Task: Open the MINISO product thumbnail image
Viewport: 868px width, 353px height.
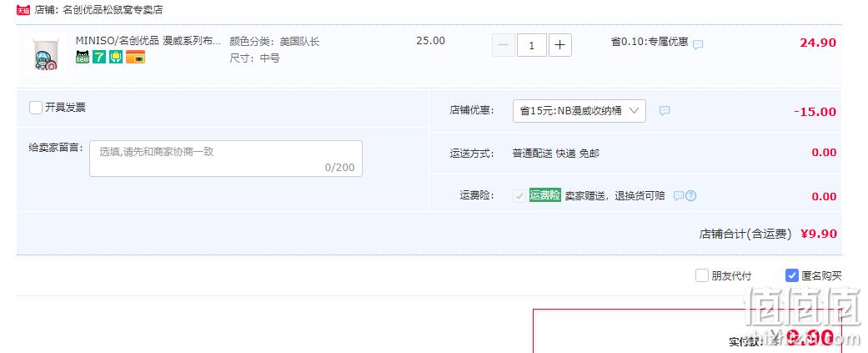Action: coord(45,53)
